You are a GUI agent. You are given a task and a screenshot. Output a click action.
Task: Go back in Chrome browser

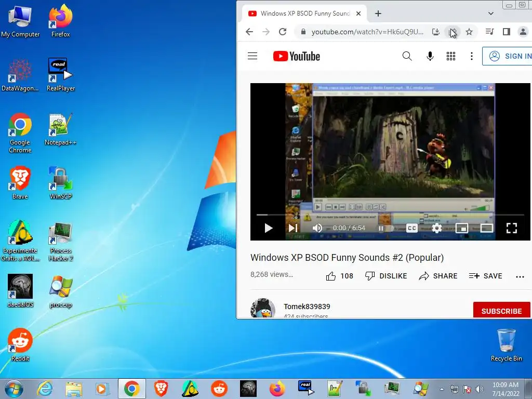(249, 32)
